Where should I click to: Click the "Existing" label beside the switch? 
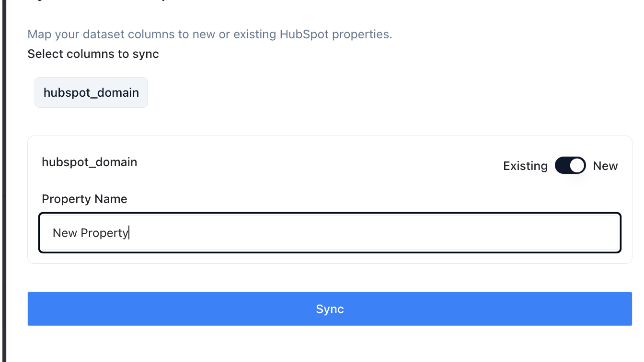click(525, 166)
